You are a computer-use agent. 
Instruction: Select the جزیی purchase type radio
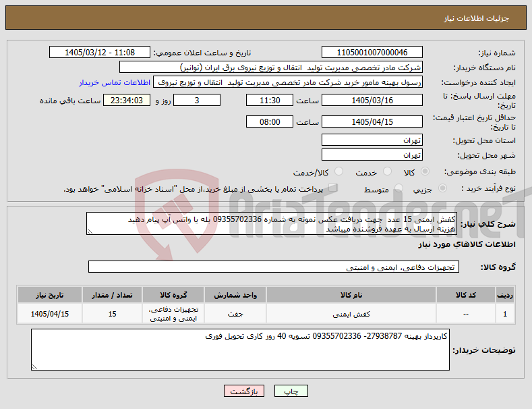[442, 188]
